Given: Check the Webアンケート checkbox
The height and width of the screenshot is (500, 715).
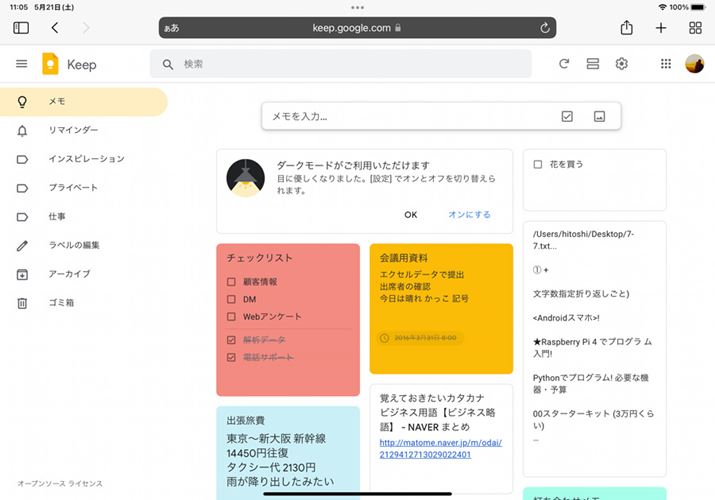Looking at the screenshot, I should click(231, 317).
